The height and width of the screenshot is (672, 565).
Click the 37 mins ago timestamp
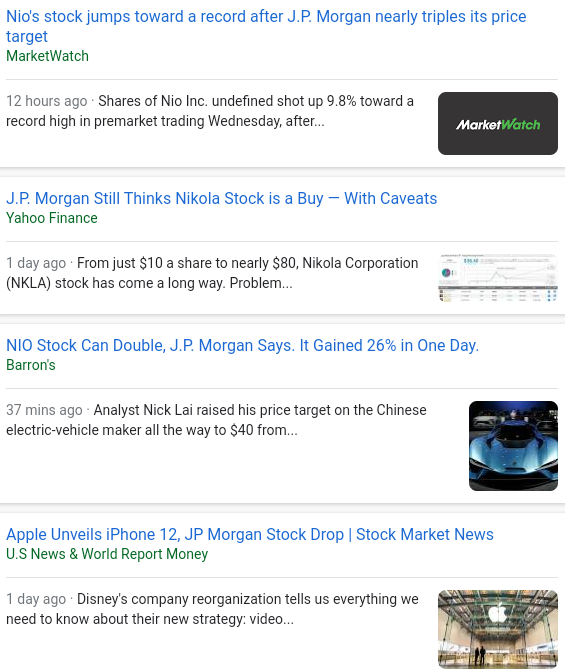pos(44,410)
